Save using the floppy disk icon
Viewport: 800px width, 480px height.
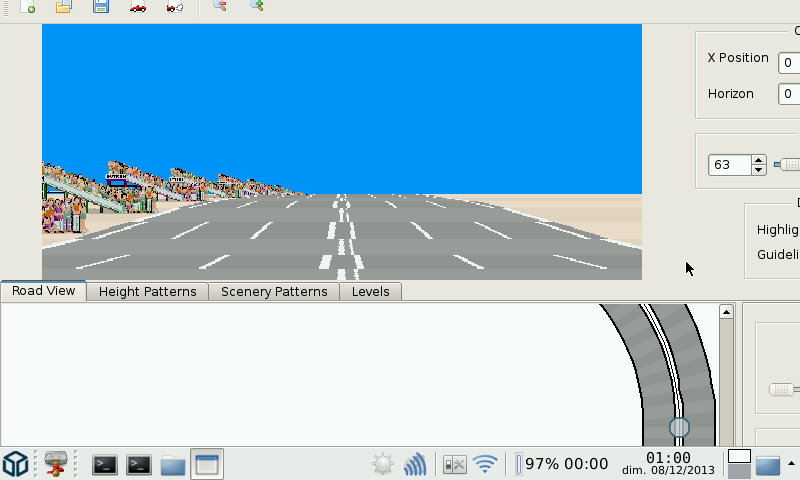pyautogui.click(x=101, y=6)
